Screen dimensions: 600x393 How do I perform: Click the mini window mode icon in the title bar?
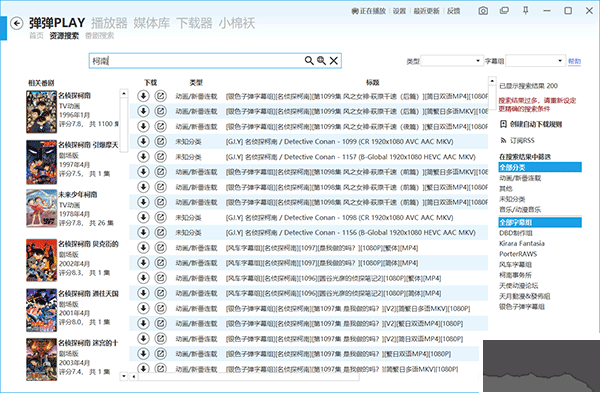pyautogui.click(x=504, y=11)
